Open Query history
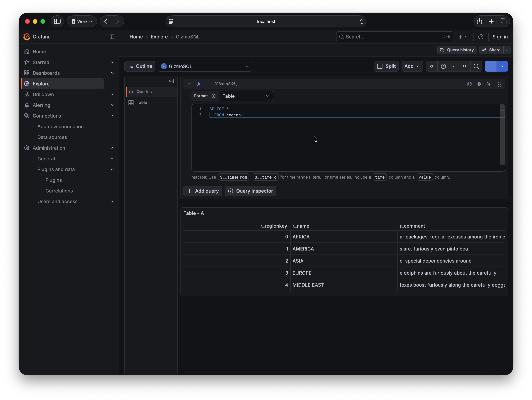 click(457, 50)
